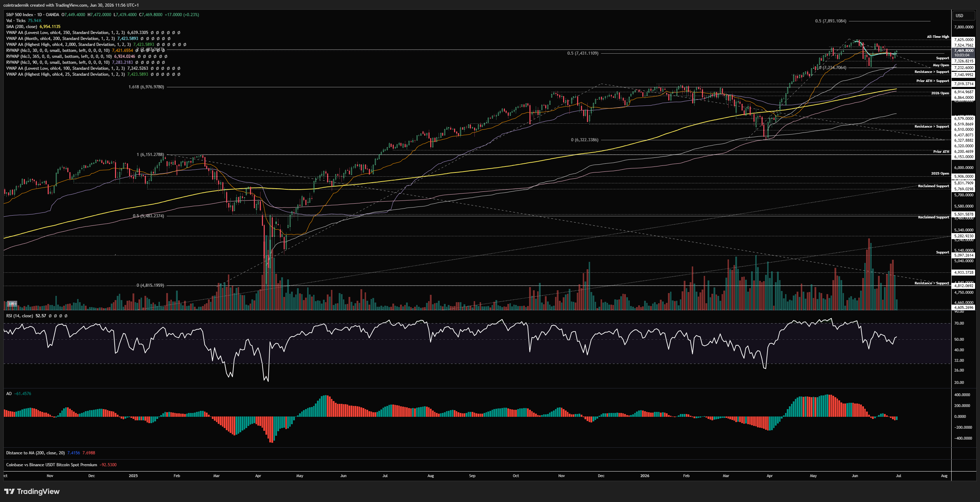Click the premium value -92.5300
Screen dimensions: 980x502
[108, 465]
